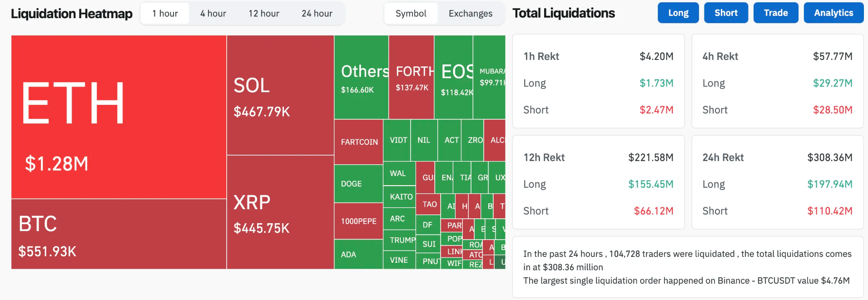Toggle heatmap view to Exchanges
The image size is (868, 300).
point(471,14)
